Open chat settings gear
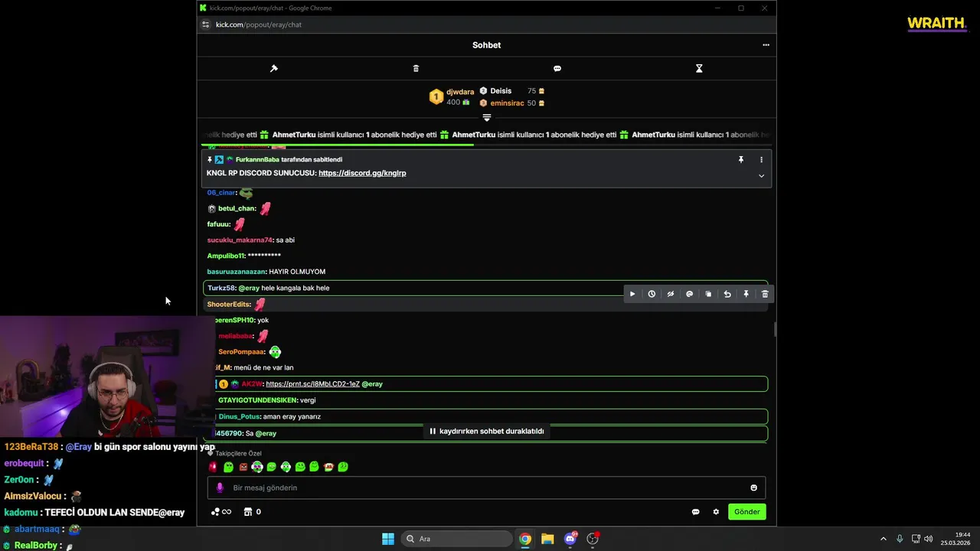The width and height of the screenshot is (980, 551). tap(716, 512)
